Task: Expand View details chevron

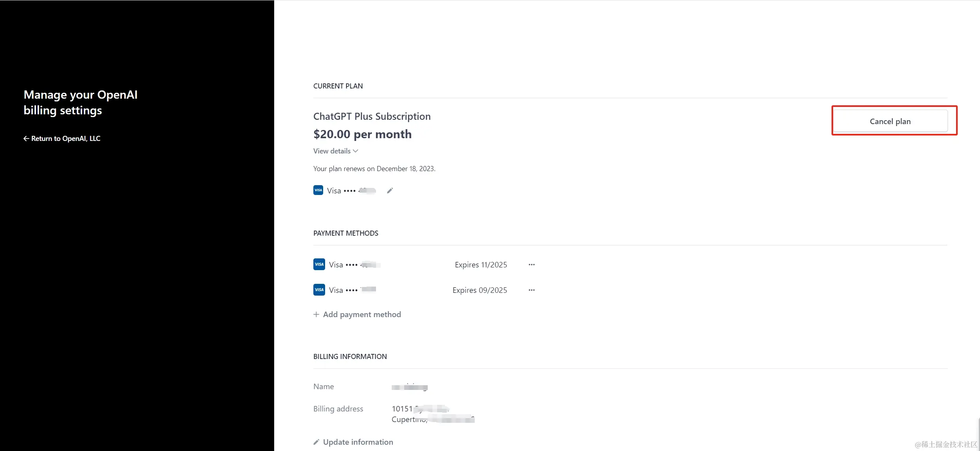Action: pyautogui.click(x=356, y=151)
